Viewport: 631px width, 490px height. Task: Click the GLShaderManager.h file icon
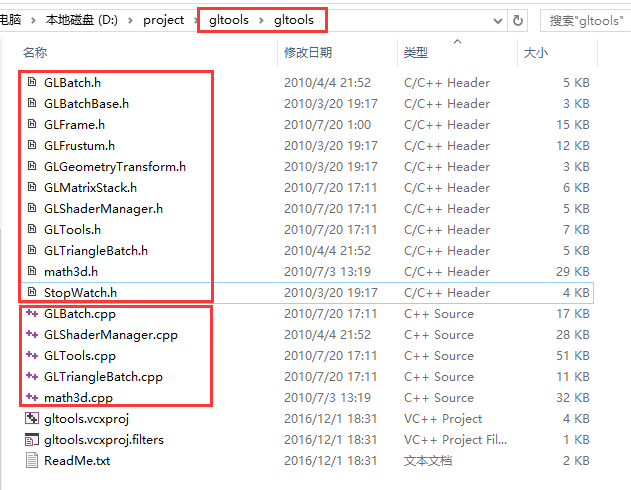pyautogui.click(x=32, y=208)
